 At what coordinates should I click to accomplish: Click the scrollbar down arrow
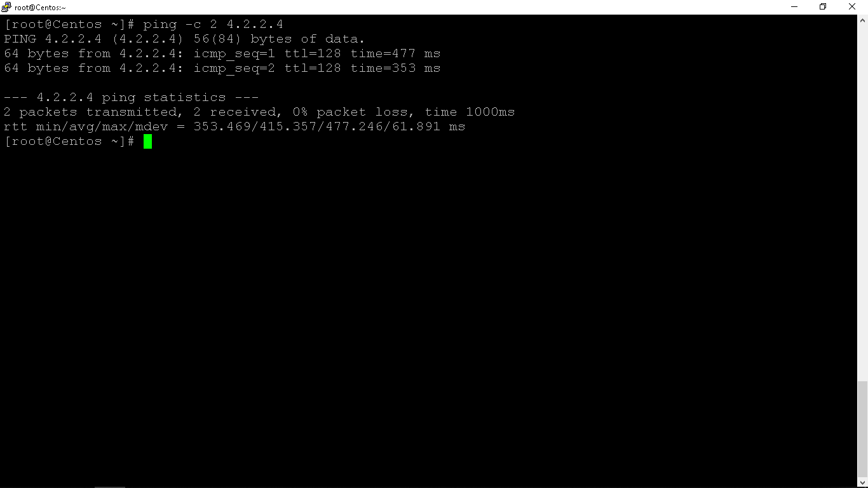(862, 482)
